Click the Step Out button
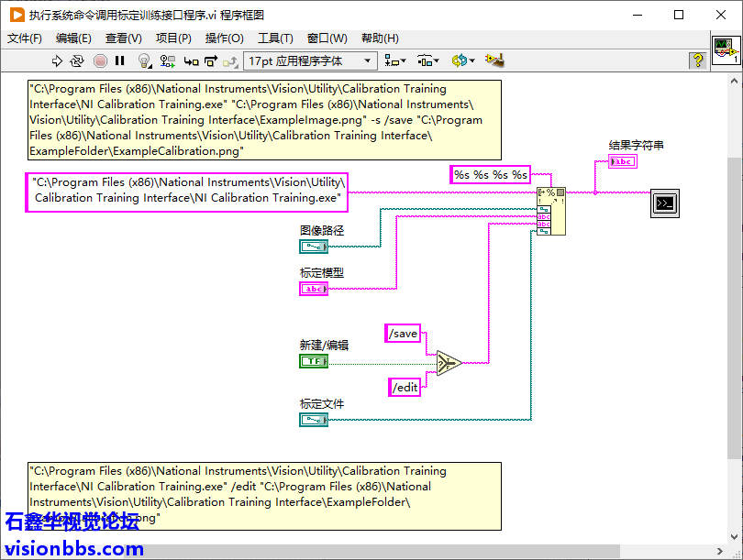 point(231,61)
